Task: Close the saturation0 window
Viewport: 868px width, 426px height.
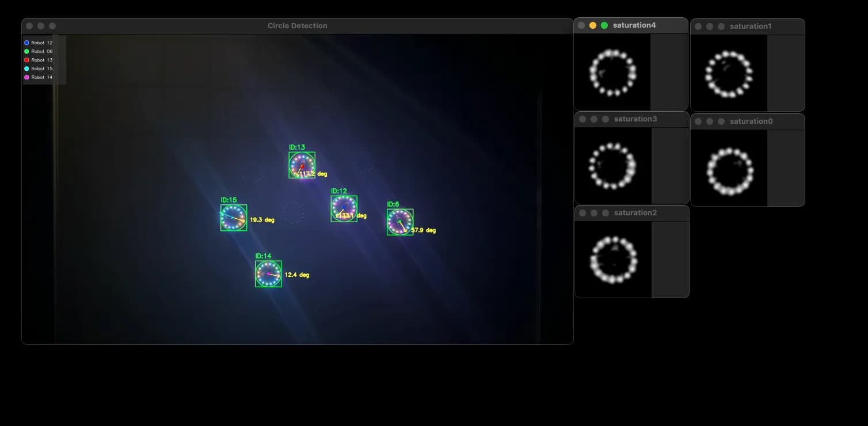Action: click(x=698, y=121)
